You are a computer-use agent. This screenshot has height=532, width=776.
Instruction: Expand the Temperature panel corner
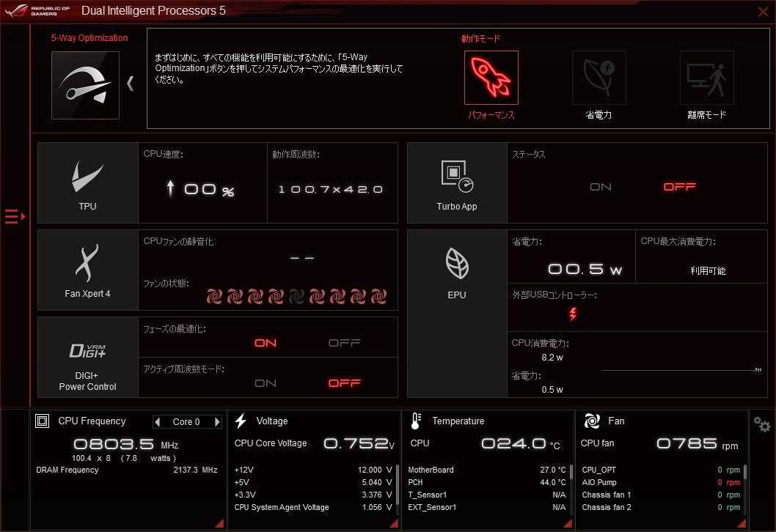(568, 524)
